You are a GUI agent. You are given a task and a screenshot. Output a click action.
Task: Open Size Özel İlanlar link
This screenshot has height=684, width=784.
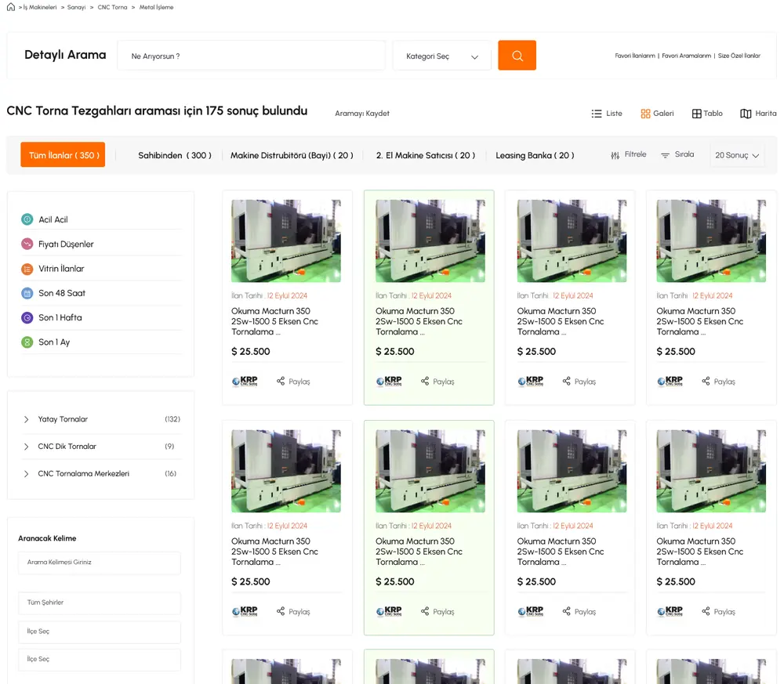739,56
